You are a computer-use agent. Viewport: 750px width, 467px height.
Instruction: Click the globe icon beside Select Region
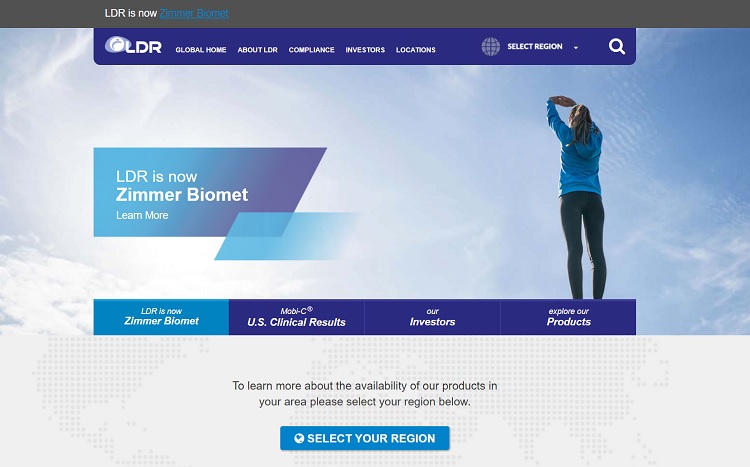pos(490,46)
